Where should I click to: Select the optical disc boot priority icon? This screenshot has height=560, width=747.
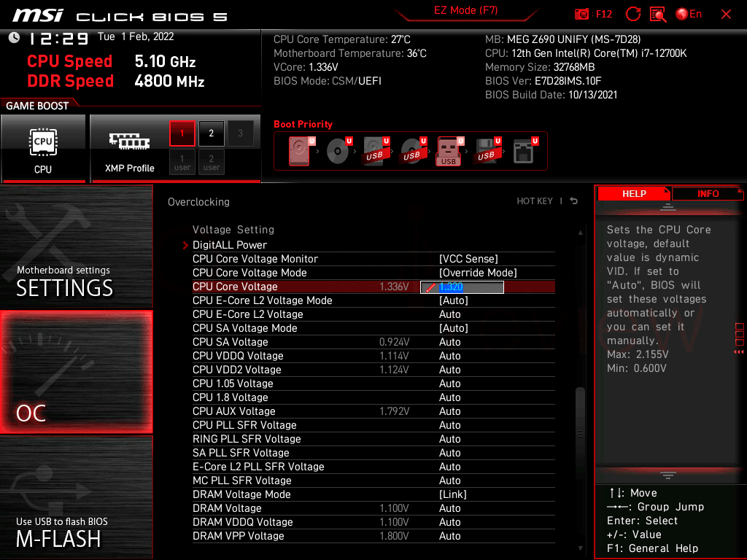[338, 151]
